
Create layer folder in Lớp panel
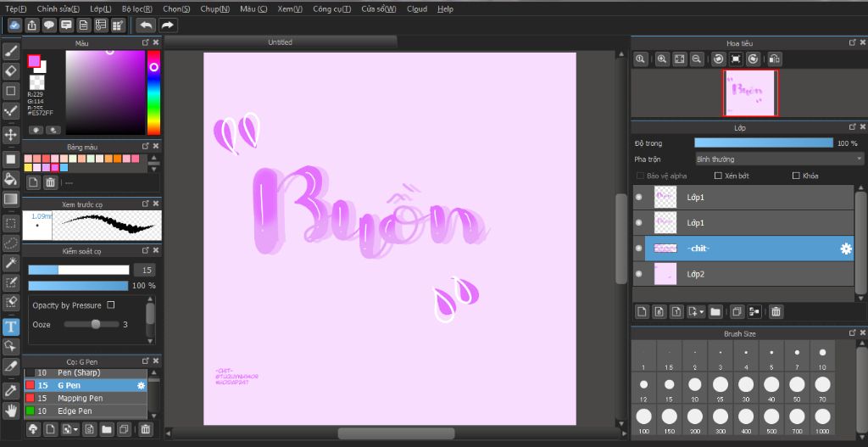coord(715,312)
